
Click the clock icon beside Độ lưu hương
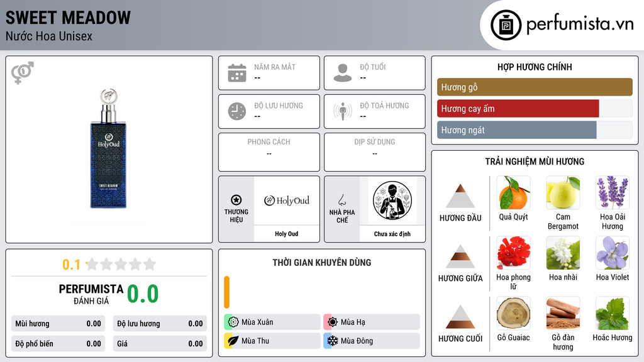click(237, 111)
